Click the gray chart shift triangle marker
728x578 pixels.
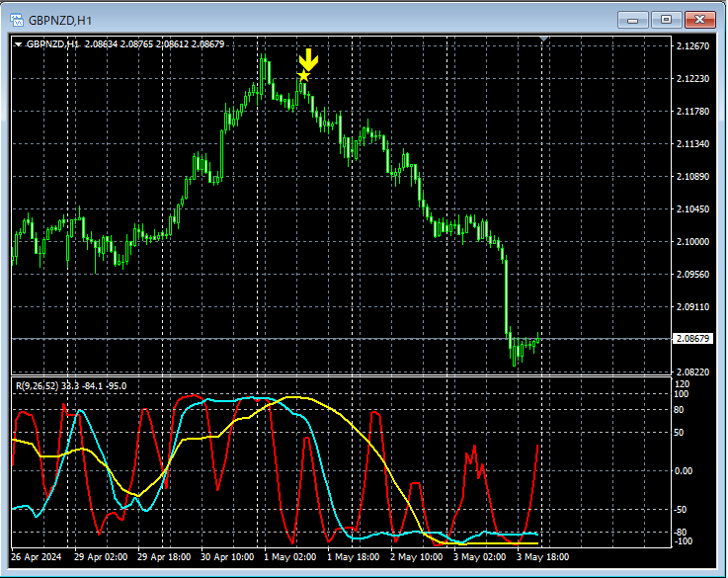pyautogui.click(x=542, y=40)
